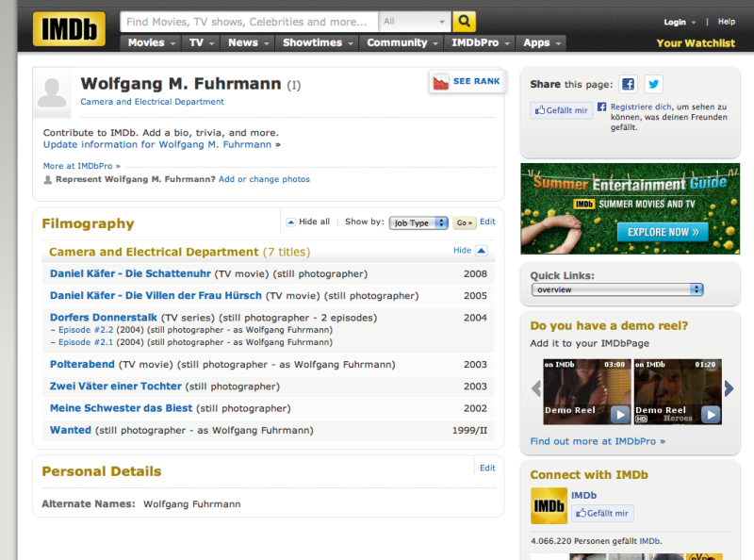754x560 pixels.
Task: Click the Go button in Filmography
Action: [x=464, y=222]
